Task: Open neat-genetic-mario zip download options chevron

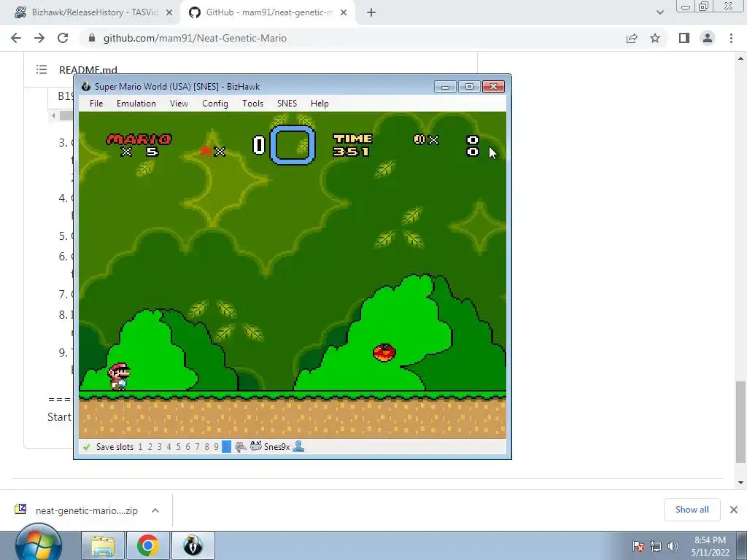Action: (x=155, y=510)
